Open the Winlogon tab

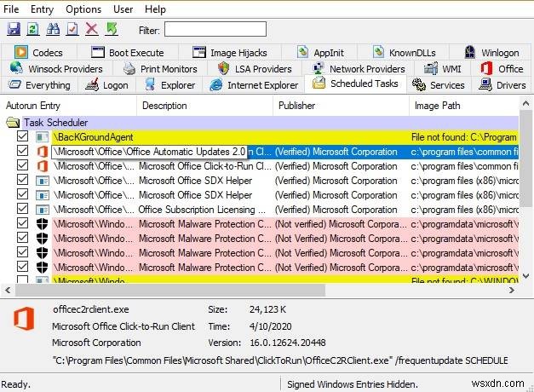(491, 53)
